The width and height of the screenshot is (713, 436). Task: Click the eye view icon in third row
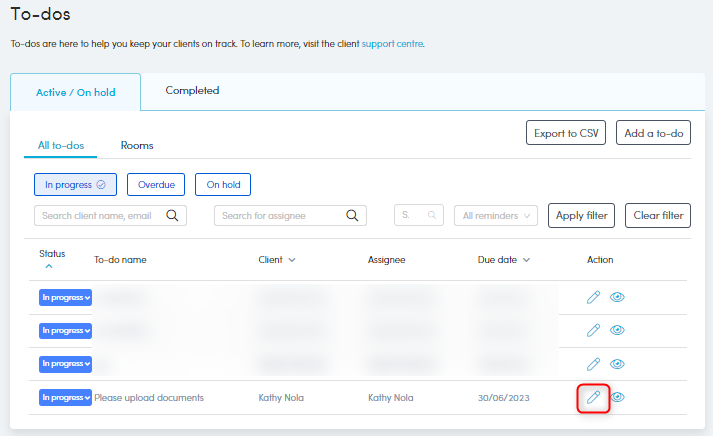click(618, 364)
